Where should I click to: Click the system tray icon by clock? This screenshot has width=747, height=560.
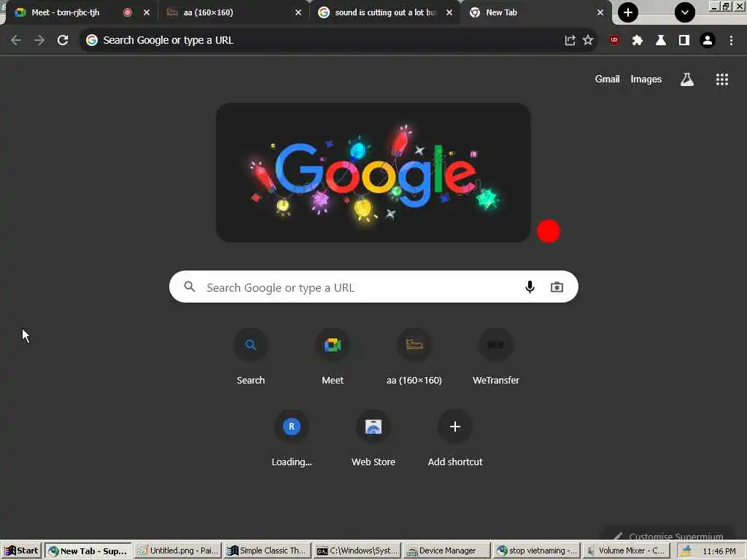686,551
